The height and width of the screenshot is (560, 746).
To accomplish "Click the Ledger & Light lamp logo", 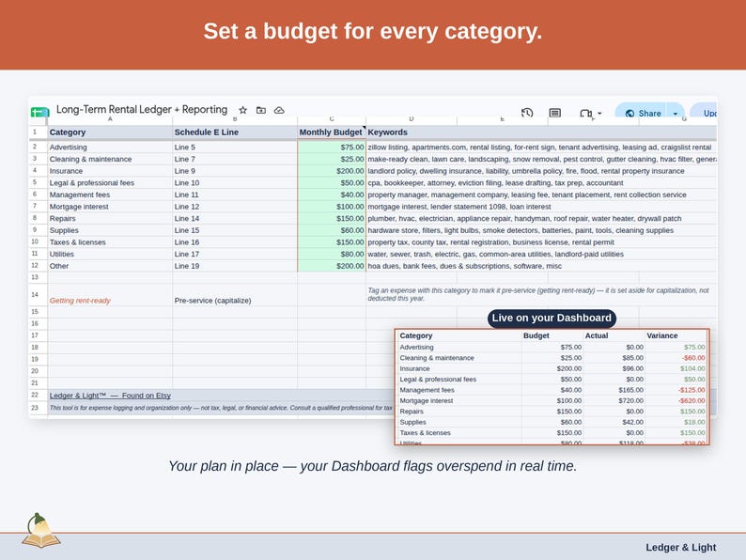I will coord(41,530).
